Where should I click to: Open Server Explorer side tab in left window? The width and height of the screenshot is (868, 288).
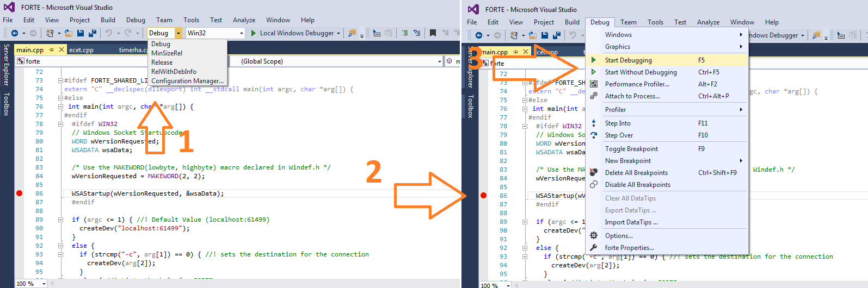(6, 66)
